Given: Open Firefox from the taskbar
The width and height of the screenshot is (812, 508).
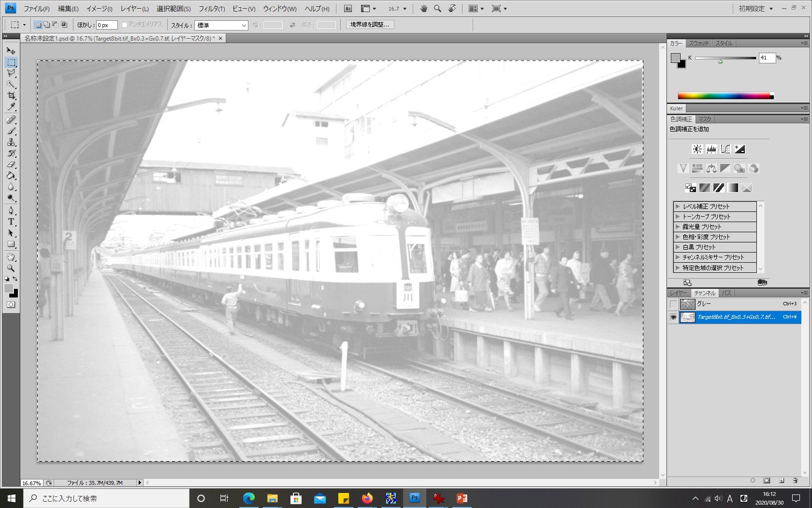Looking at the screenshot, I should pyautogui.click(x=367, y=498).
